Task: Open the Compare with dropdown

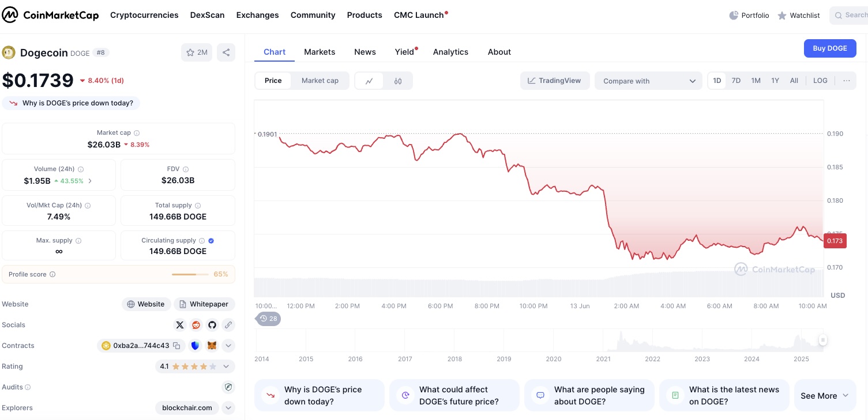Action: coord(649,81)
